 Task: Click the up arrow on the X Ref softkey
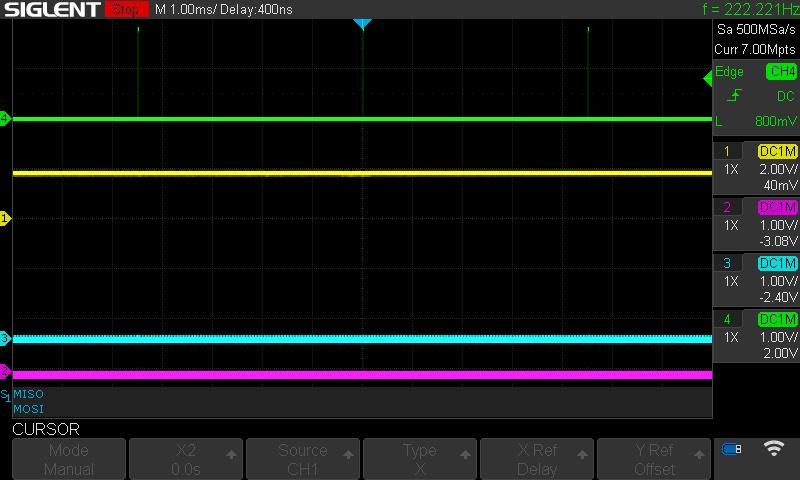(x=582, y=454)
